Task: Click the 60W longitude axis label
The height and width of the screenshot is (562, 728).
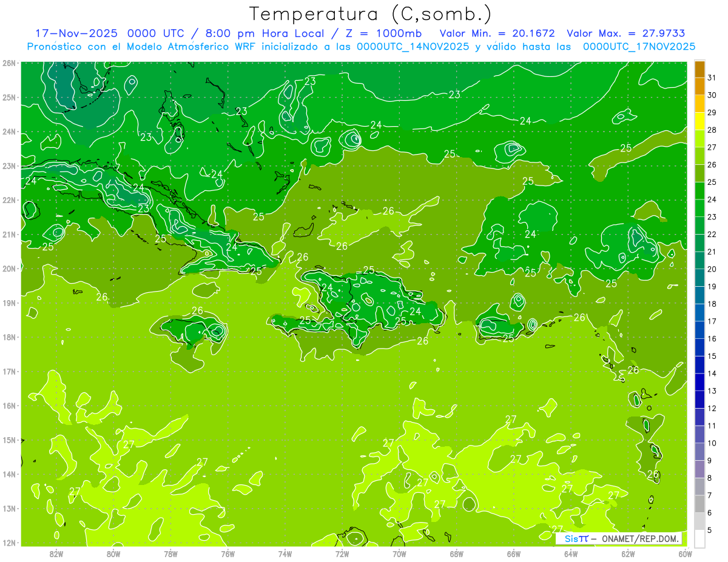Action: pos(685,554)
